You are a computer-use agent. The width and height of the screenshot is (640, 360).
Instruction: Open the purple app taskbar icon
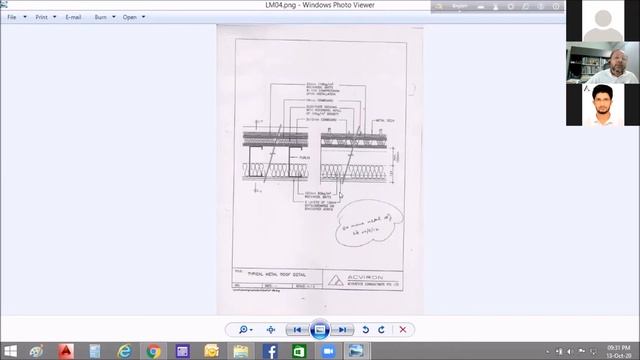182,351
